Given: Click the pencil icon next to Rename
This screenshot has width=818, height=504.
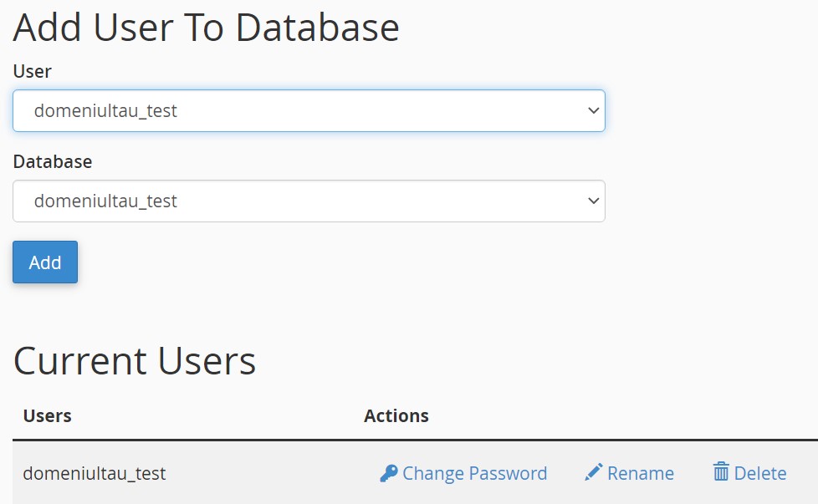Looking at the screenshot, I should coord(594,472).
